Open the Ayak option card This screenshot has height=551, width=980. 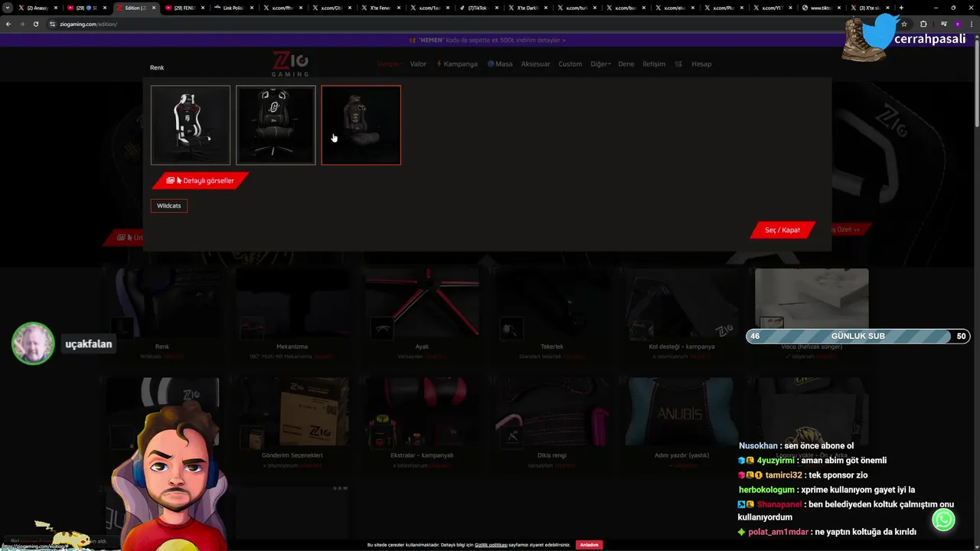point(422,316)
